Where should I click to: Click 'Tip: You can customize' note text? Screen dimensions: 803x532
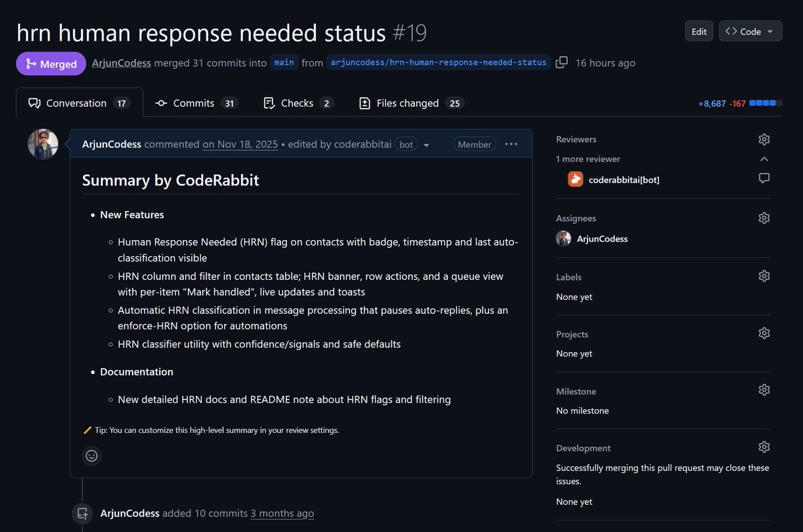[x=217, y=430]
